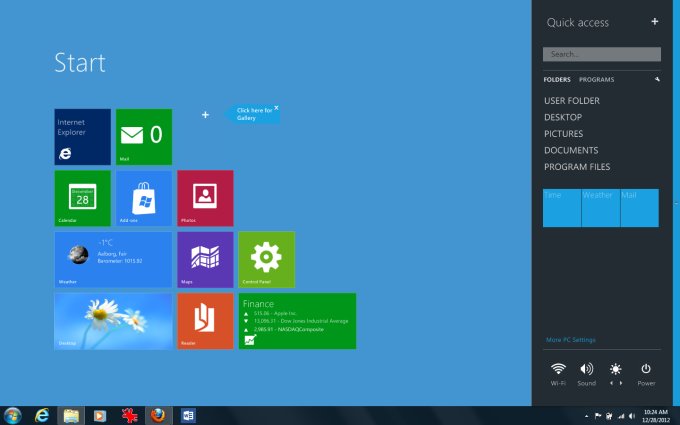Open More PC Settings link

point(571,340)
